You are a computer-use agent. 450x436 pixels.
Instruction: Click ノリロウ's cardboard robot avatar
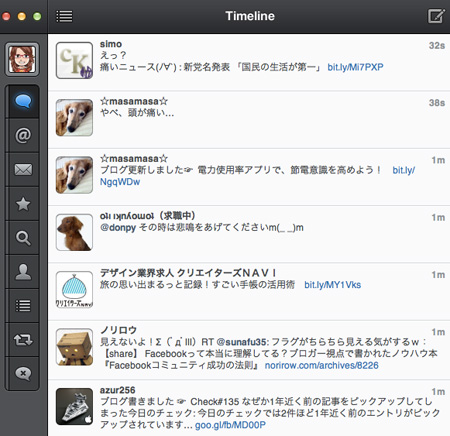74,347
